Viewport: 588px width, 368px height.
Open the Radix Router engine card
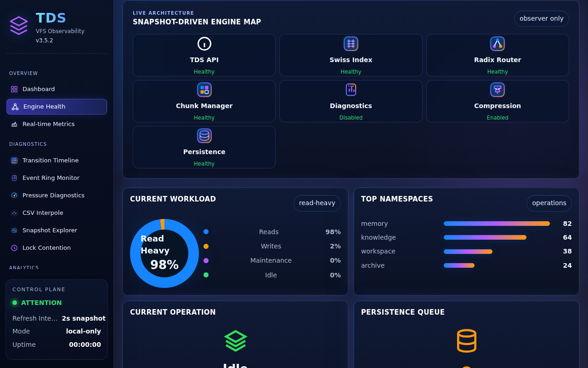pos(498,55)
